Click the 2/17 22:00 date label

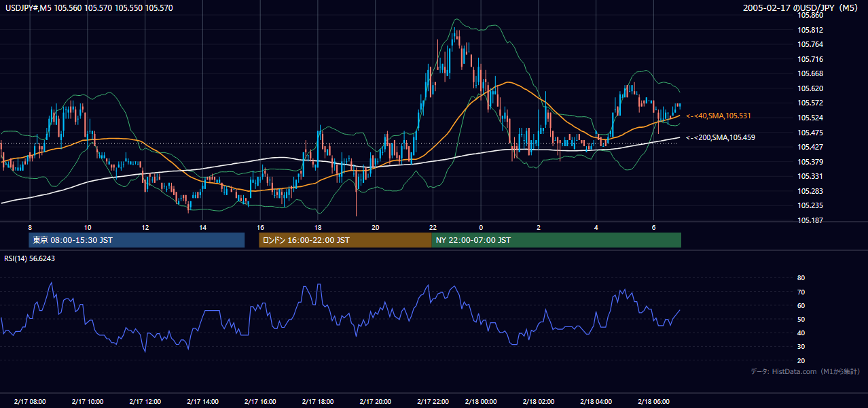point(433,402)
